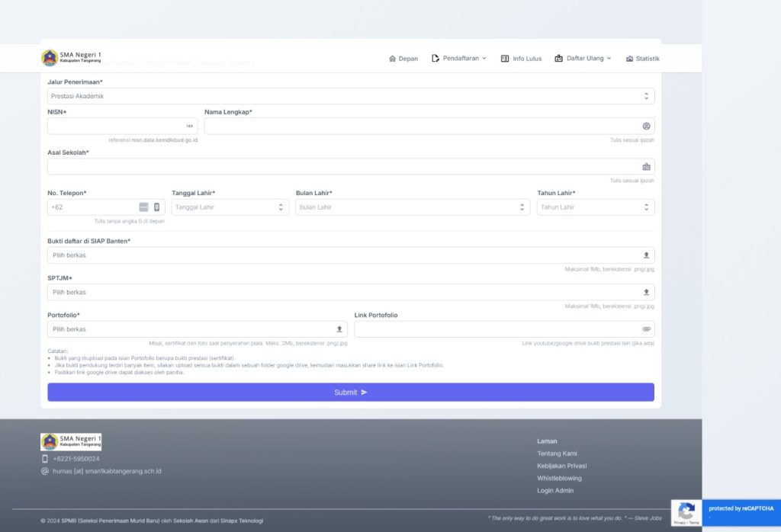Viewport: 781px width, 532px height.
Task: Click upload icon in Bukti daftar SIAP Banten field
Action: (646, 255)
